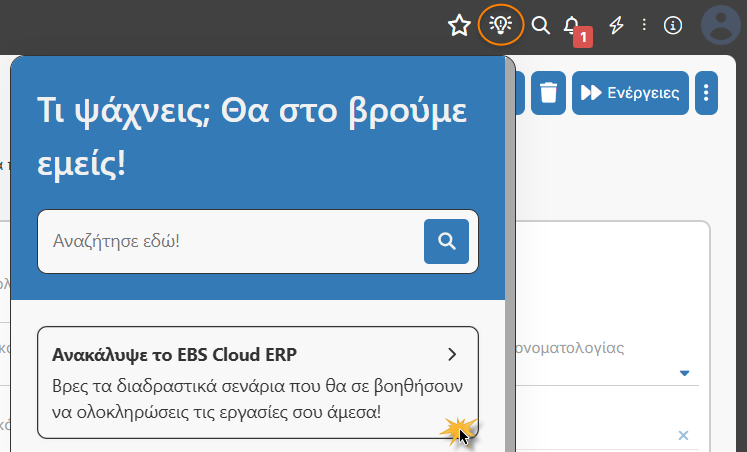This screenshot has width=747, height=452.
Task: Clear the field with the blue X
Action: pos(683,435)
